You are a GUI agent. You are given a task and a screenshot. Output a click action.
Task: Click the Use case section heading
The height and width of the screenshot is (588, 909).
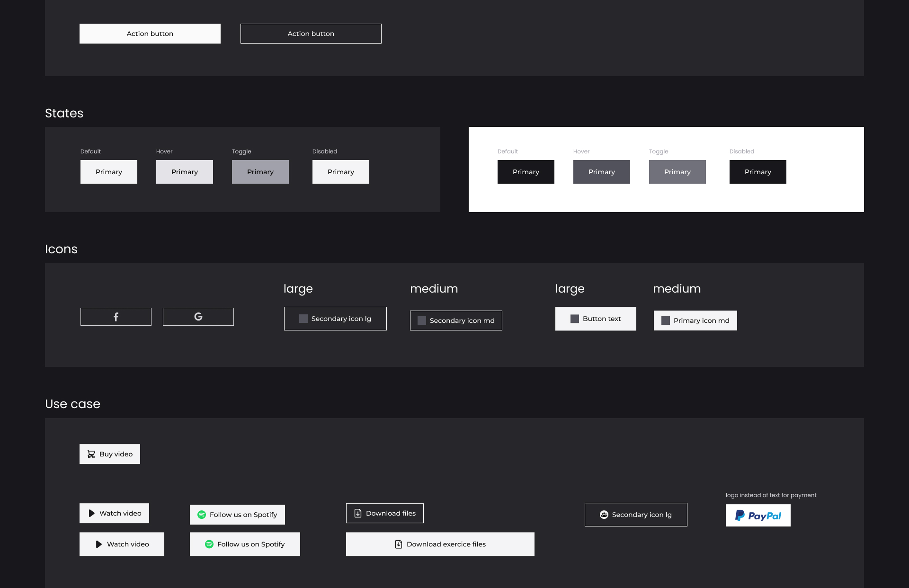click(x=72, y=404)
